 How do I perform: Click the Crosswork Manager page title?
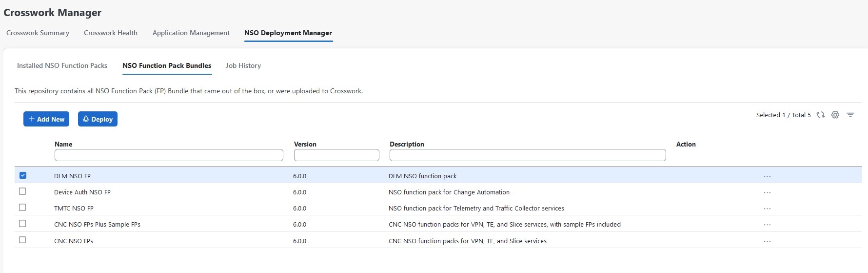coord(53,13)
